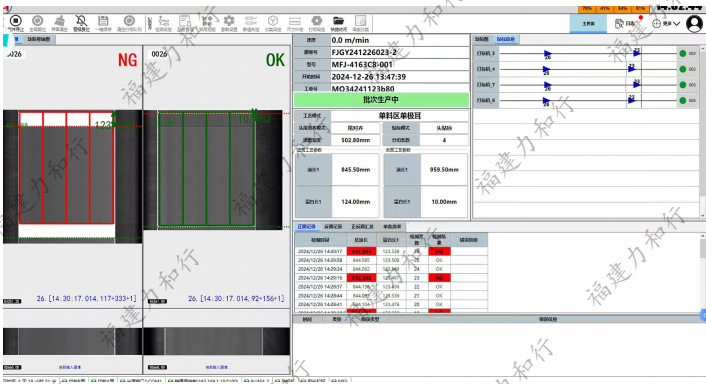Select the record row at 14:28:57
This screenshot has height=384, width=706.
pos(391,287)
